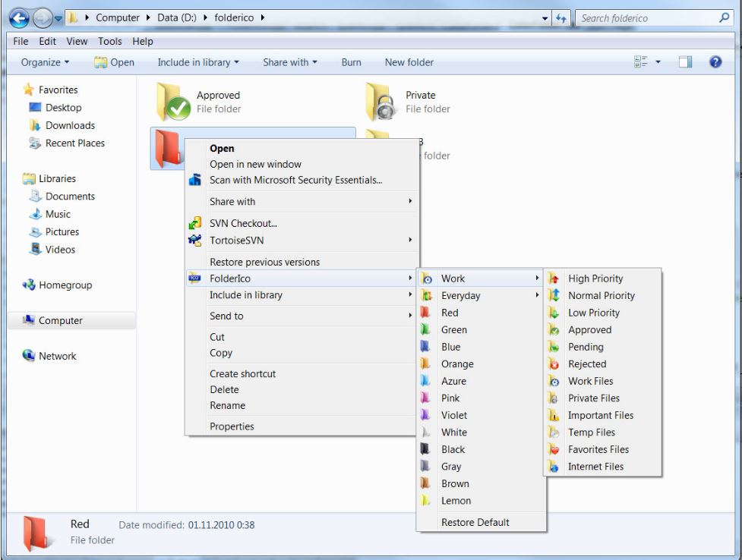
Task: Click the New folder button
Action: (409, 62)
